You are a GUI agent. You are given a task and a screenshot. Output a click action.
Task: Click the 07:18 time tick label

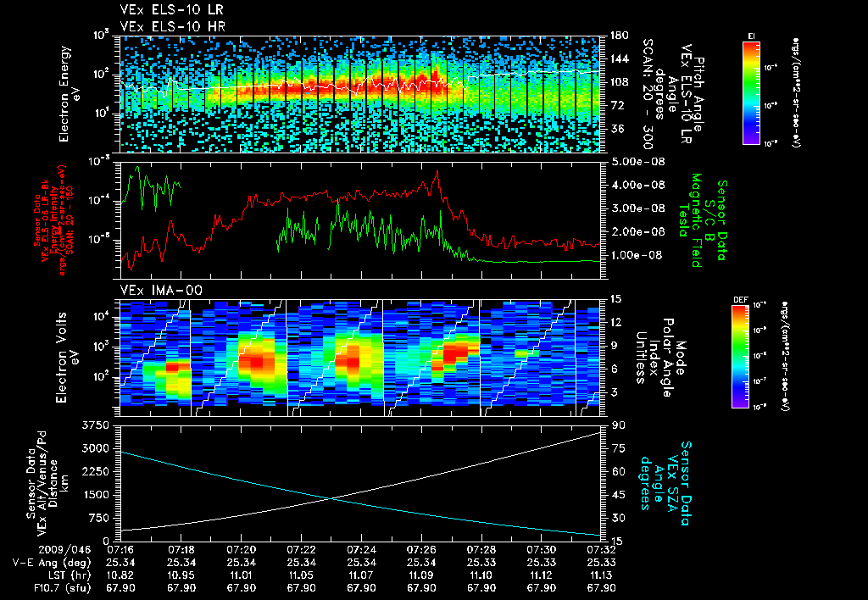[x=181, y=550]
